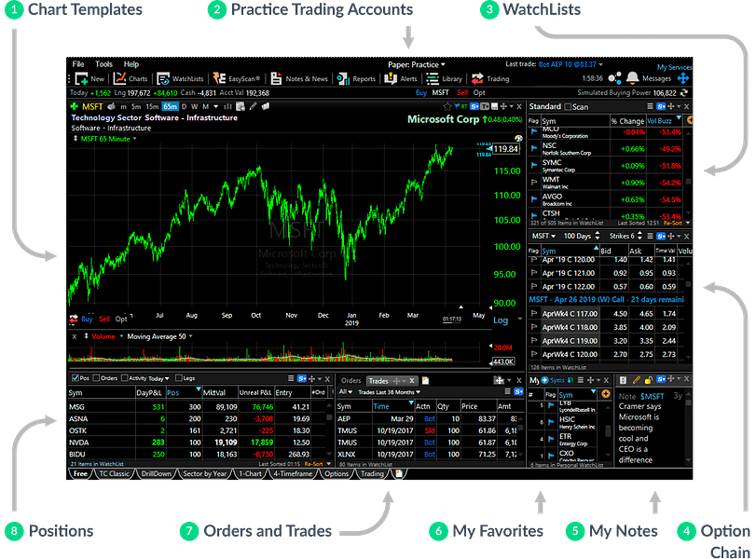The image size is (756, 559).
Task: Click the WatchLists toolbar icon
Action: coord(180,79)
